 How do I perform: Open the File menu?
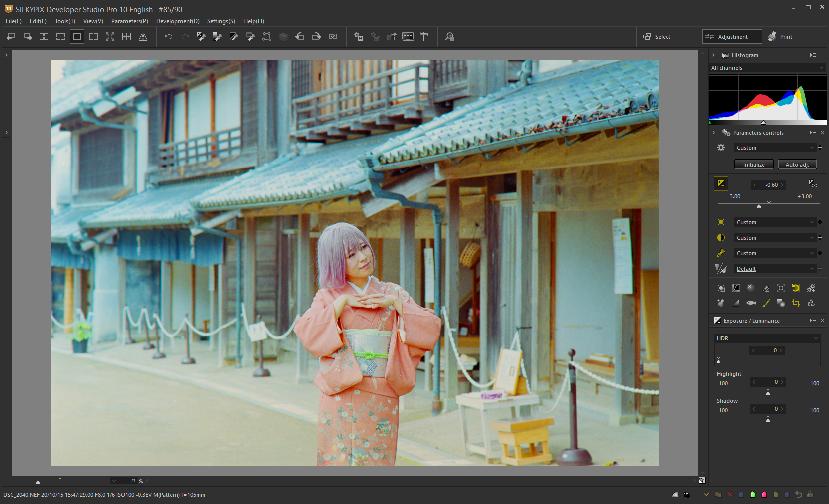[x=13, y=21]
